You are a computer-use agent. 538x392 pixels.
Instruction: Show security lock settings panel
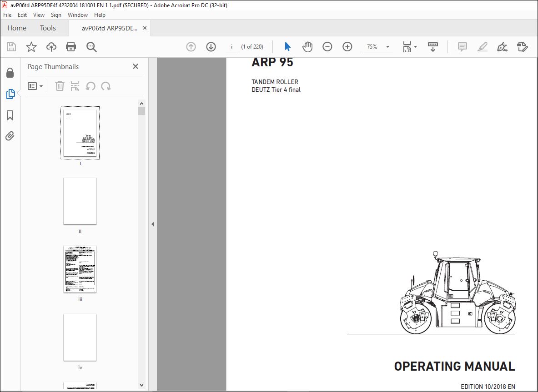tap(10, 73)
